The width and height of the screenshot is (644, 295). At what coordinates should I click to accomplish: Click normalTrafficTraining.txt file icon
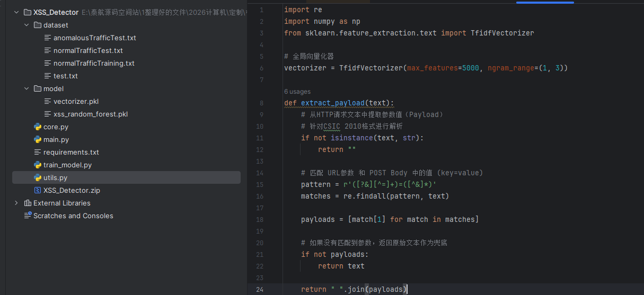coord(48,63)
